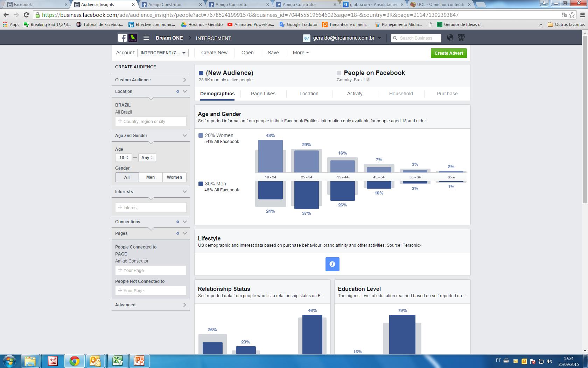The image size is (588, 368).
Task: Switch to the Purchase tab
Action: 447,94
